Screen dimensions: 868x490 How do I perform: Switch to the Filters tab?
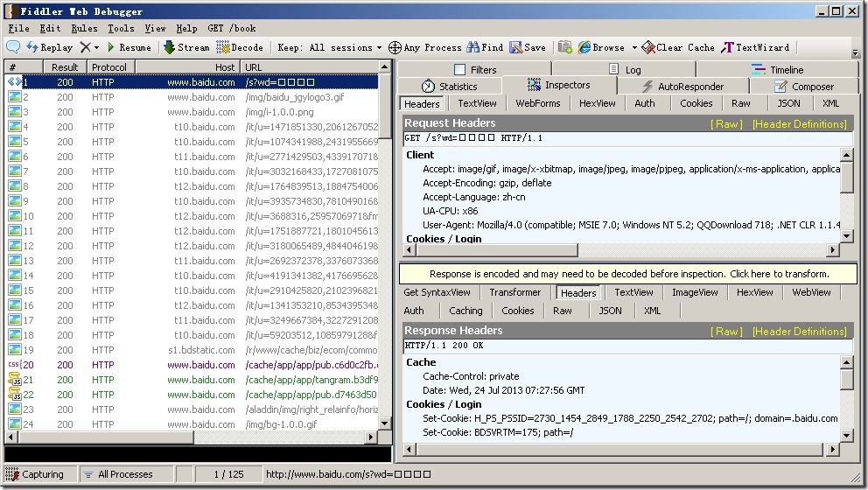[474, 70]
